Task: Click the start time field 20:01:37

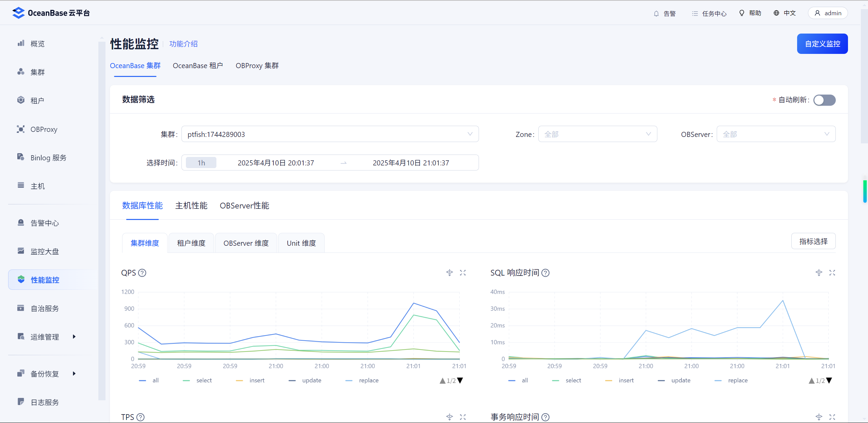Action: [276, 163]
